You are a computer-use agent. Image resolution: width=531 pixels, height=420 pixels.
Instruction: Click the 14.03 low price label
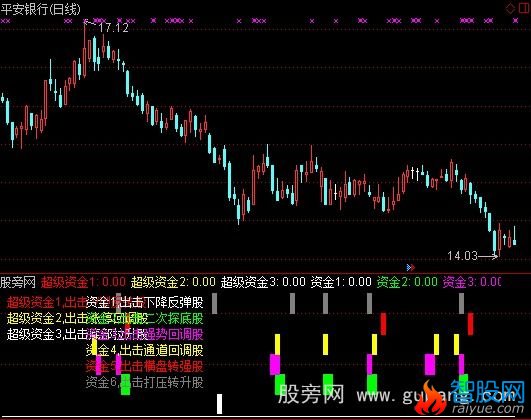[x=462, y=256]
